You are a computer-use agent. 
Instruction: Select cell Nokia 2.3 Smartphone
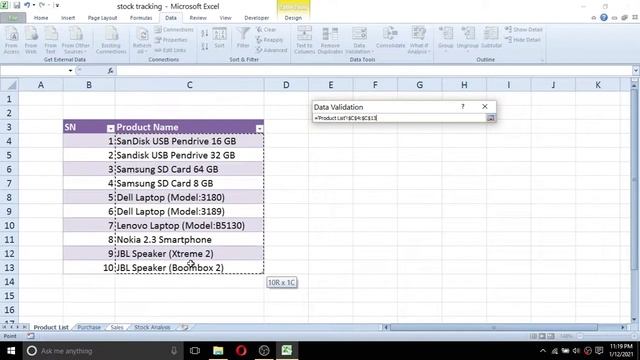pyautogui.click(x=189, y=240)
